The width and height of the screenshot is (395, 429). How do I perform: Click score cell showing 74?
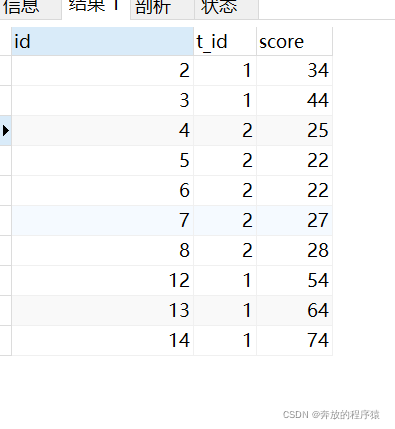pyautogui.click(x=295, y=340)
